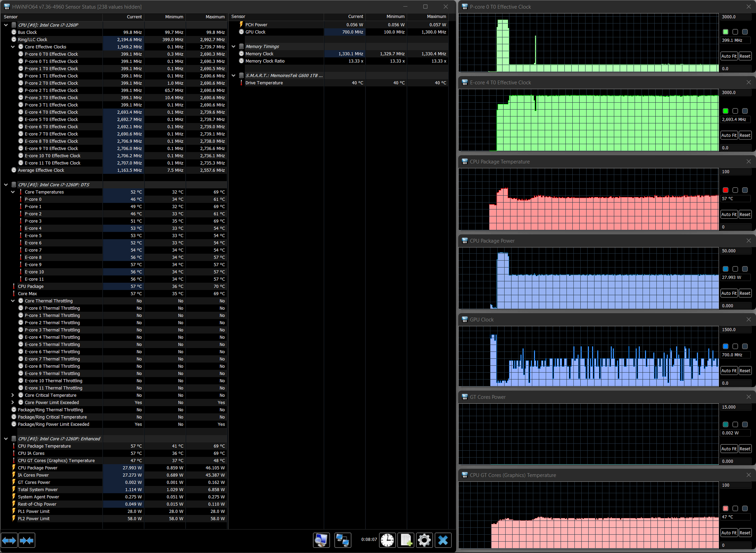
Task: Click the 3000.0 max value field of P-core 0 graph
Action: point(735,17)
